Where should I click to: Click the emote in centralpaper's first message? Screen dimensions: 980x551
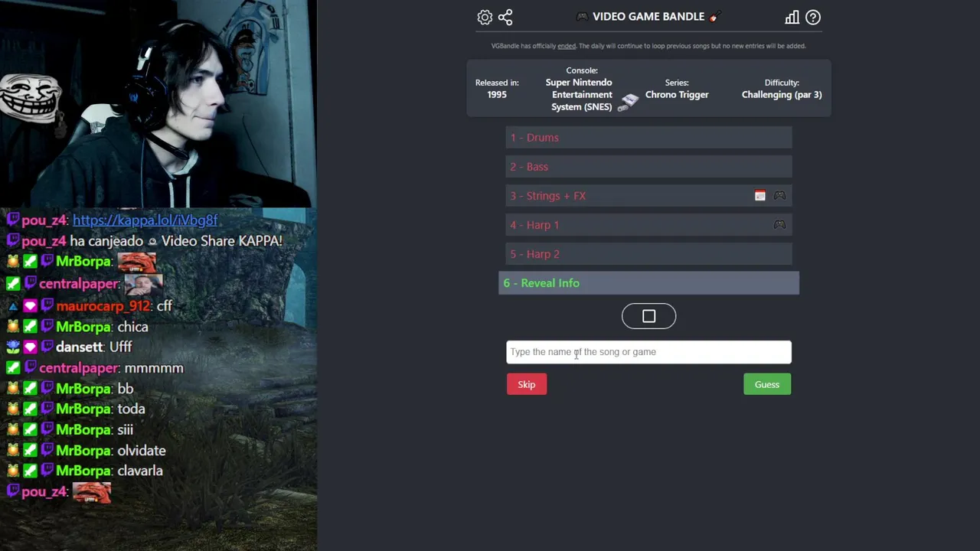click(143, 284)
